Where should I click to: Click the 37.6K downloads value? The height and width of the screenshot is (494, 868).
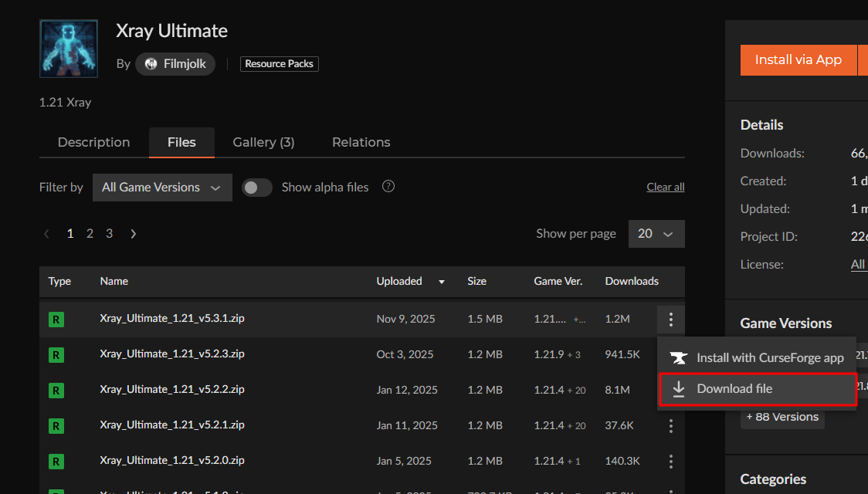click(x=619, y=425)
